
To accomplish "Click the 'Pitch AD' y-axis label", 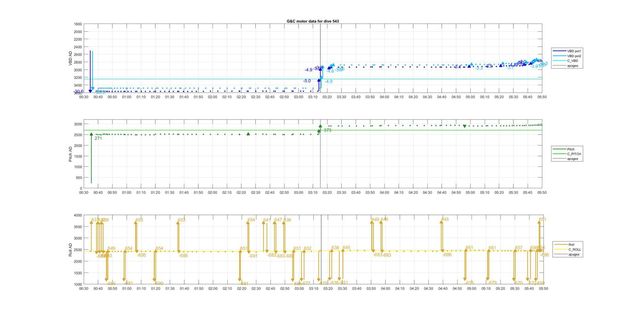I will point(71,154).
